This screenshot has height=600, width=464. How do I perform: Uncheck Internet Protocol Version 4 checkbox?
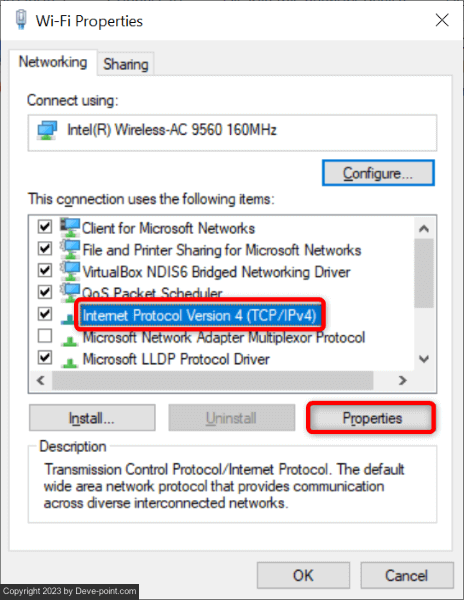pyautogui.click(x=45, y=314)
